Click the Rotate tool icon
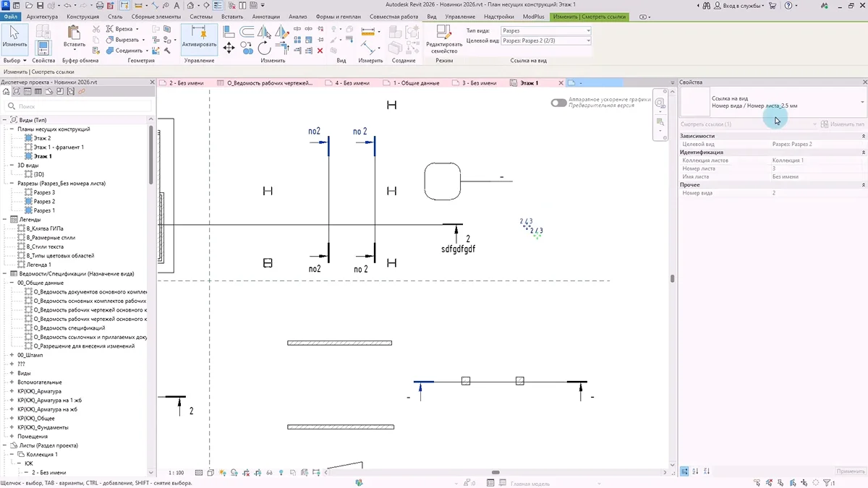The height and width of the screenshot is (488, 868). [265, 48]
